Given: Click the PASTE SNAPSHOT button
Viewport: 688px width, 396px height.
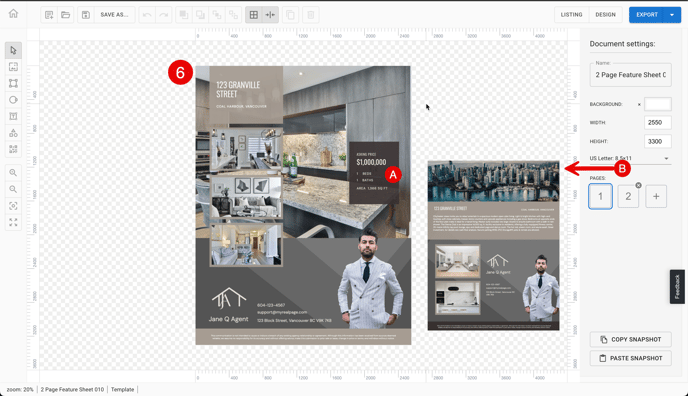Looking at the screenshot, I should (631, 358).
